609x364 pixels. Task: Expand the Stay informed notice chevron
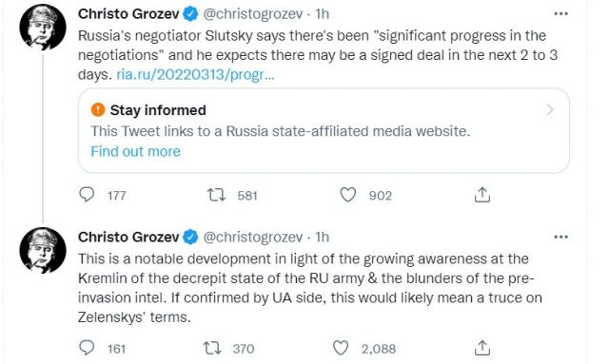550,110
